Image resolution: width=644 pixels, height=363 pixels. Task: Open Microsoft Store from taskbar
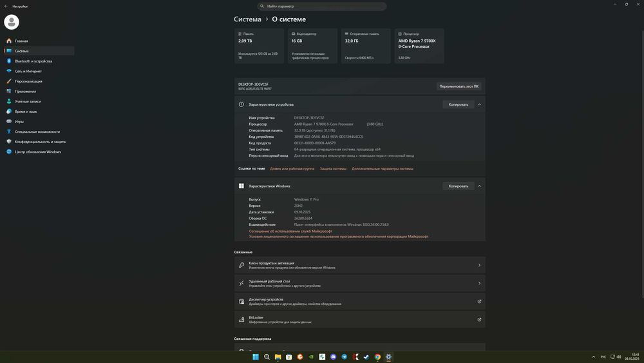coord(289,357)
